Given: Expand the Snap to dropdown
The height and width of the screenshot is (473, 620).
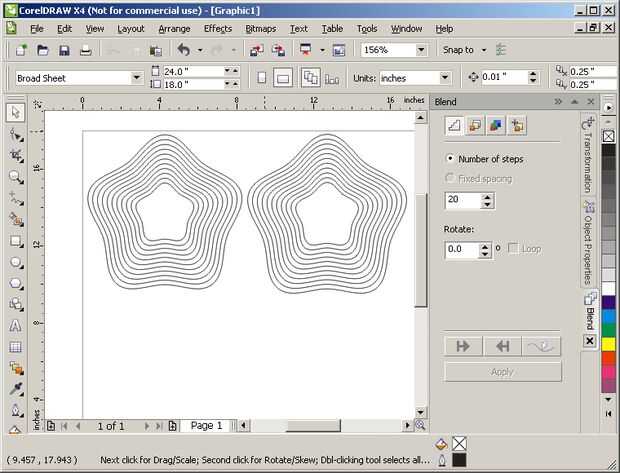Looking at the screenshot, I should click(484, 50).
